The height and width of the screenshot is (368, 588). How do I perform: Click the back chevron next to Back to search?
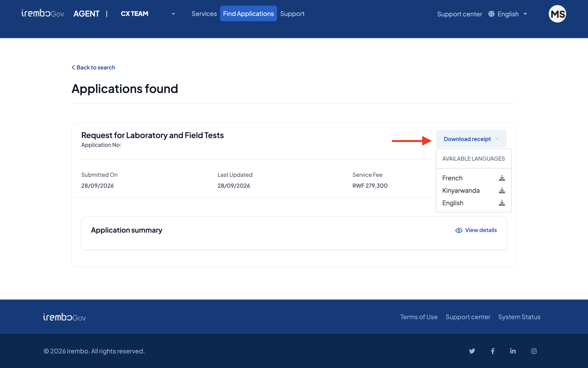(x=73, y=67)
